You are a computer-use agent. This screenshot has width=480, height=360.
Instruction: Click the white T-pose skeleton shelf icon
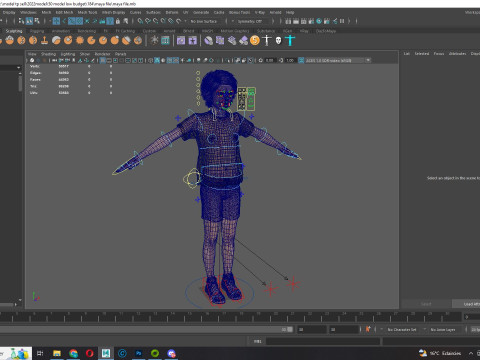point(267,40)
